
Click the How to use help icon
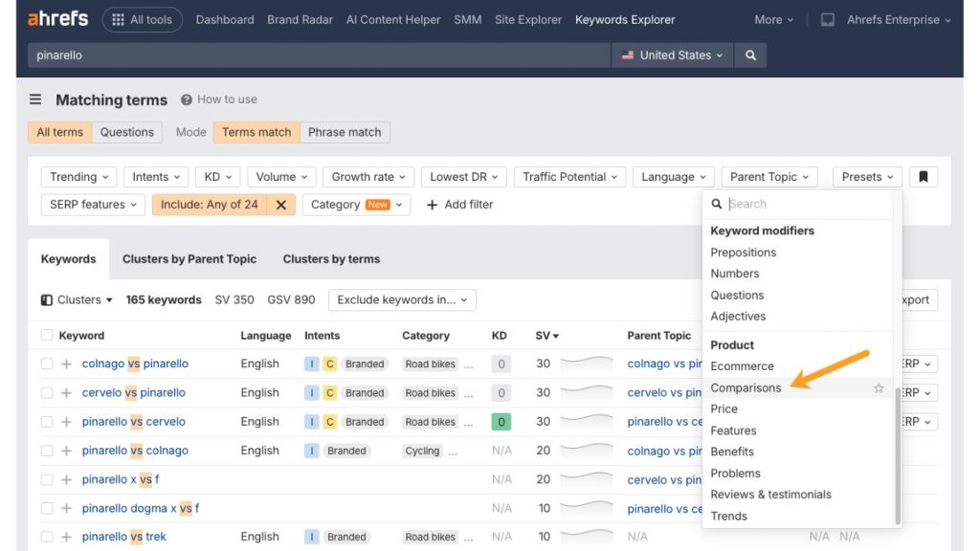point(187,99)
